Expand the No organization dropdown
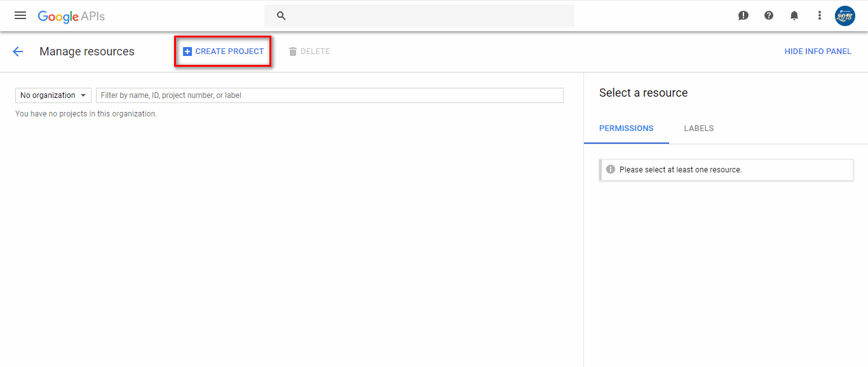 click(53, 95)
